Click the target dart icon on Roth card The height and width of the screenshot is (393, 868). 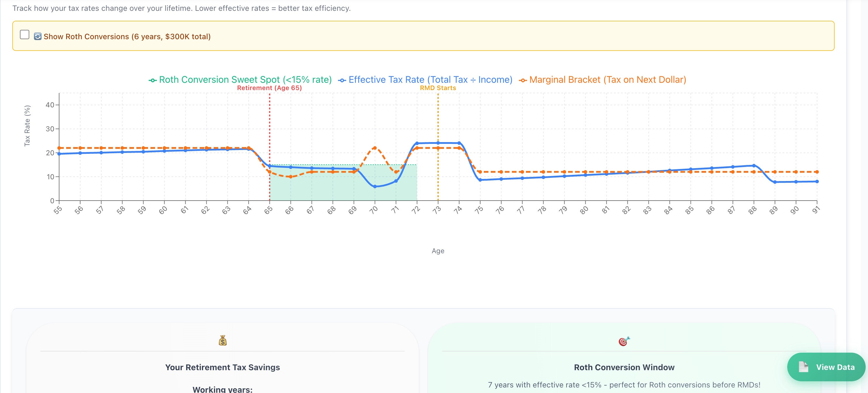click(x=624, y=341)
